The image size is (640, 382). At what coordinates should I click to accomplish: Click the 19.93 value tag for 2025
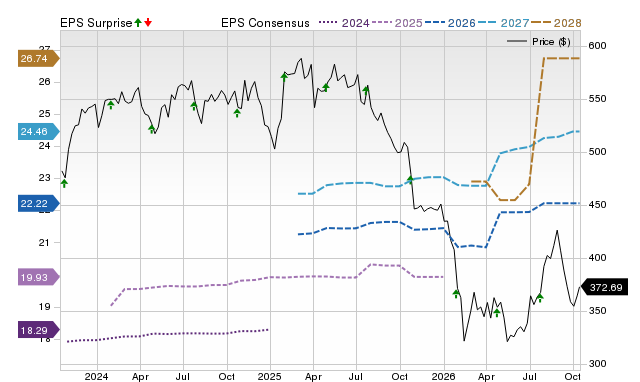[x=38, y=278]
